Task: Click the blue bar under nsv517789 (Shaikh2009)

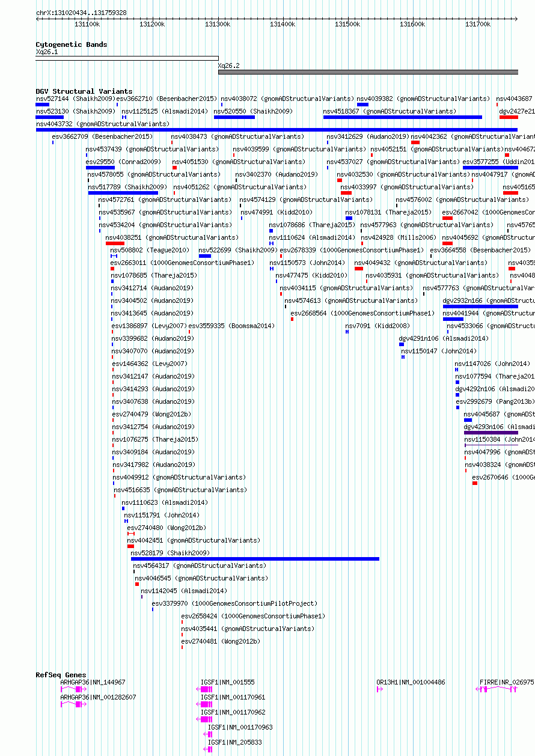Action: pos(123,193)
